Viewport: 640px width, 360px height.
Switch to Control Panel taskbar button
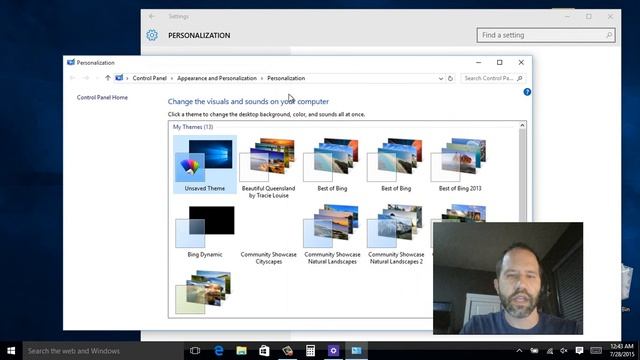pos(356,351)
